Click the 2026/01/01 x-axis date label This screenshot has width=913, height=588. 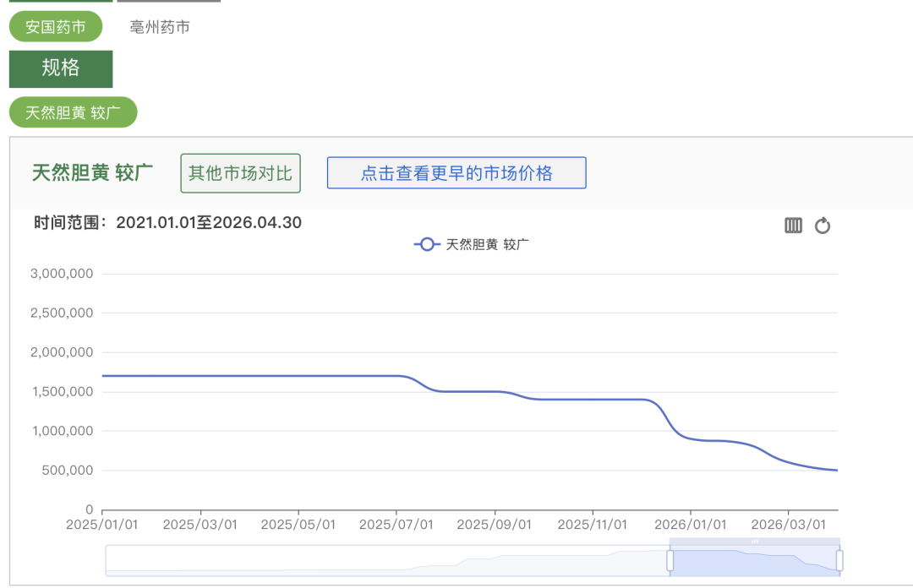(x=691, y=525)
